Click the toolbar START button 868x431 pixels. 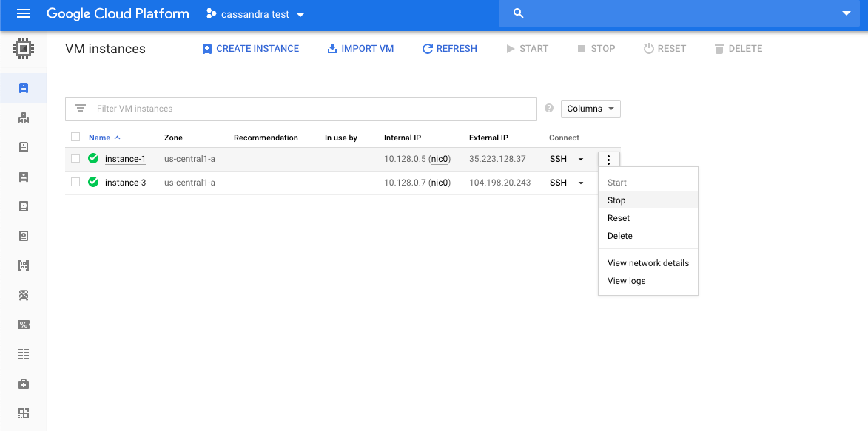tap(527, 49)
